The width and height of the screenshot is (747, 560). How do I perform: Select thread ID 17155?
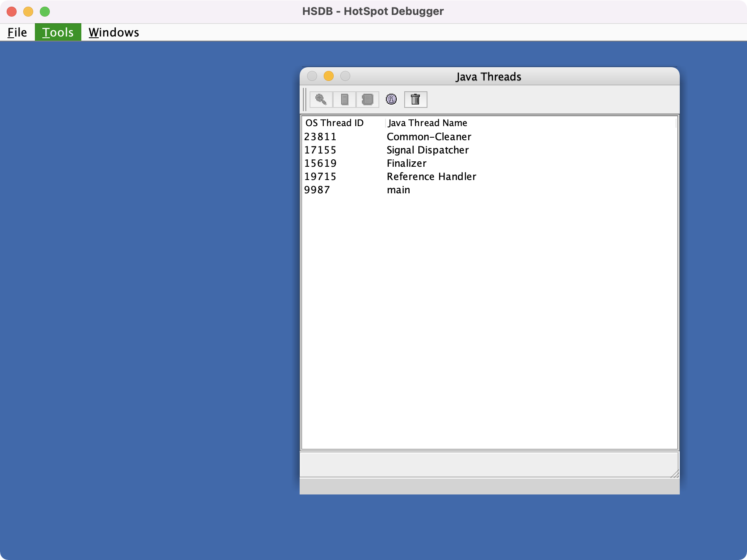320,150
